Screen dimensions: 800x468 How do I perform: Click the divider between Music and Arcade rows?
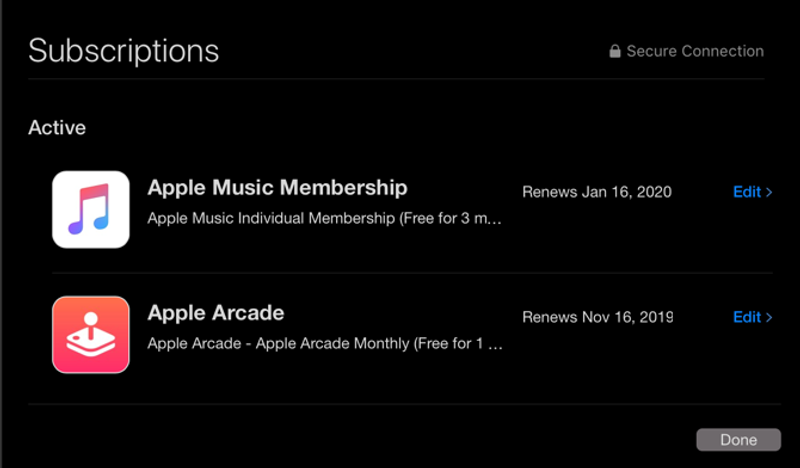(x=412, y=273)
